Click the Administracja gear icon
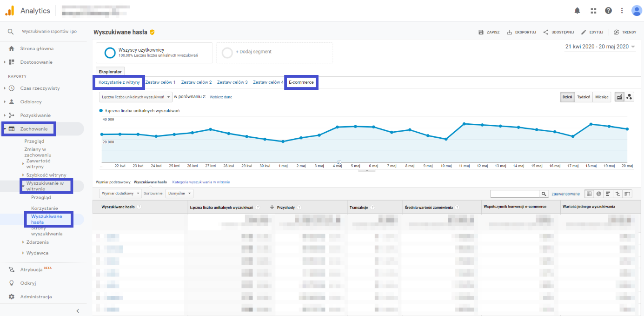Viewport: 644px width, 316px height. (x=12, y=296)
